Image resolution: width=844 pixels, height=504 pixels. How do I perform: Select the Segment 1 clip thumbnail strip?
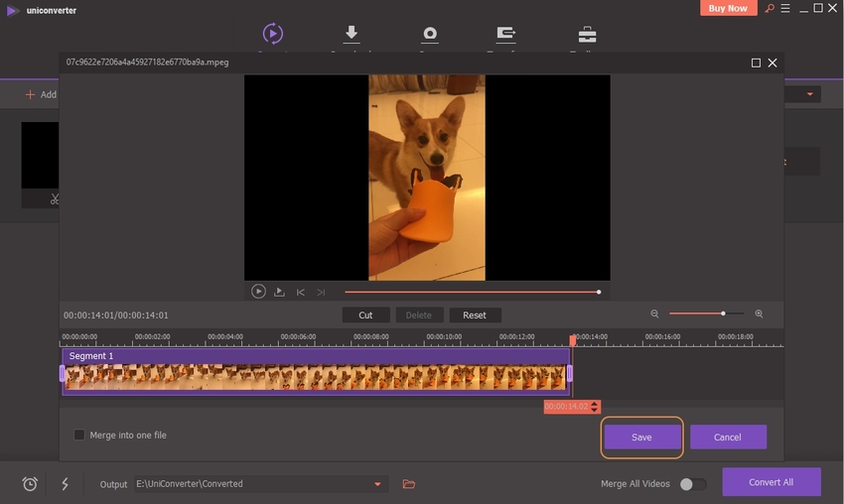[x=316, y=376]
